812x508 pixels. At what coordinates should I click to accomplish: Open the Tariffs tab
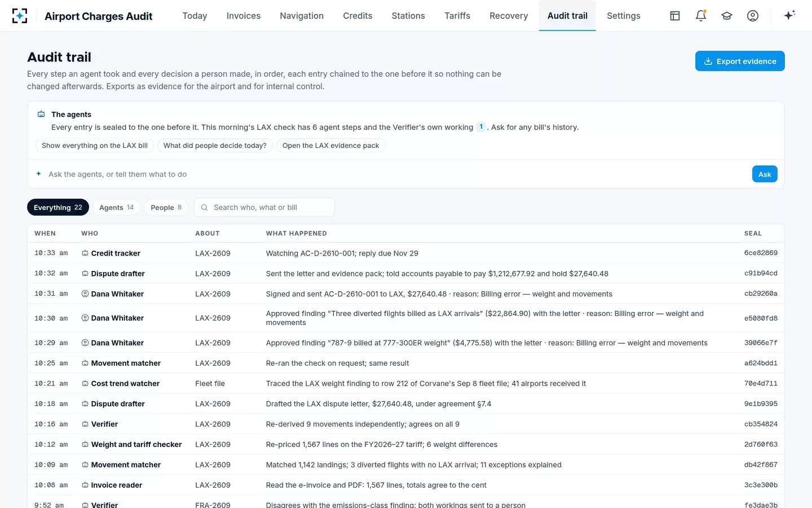[x=457, y=16]
